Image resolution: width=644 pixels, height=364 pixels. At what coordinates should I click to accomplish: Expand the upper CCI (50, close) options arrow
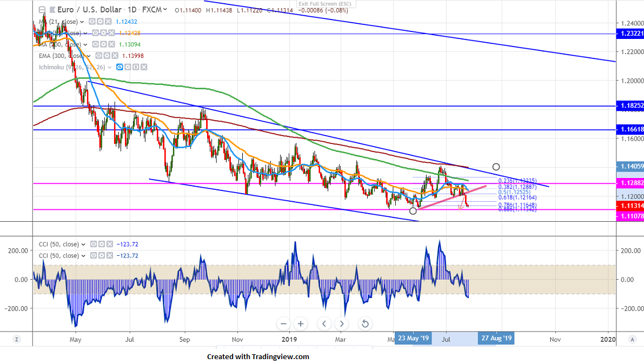[x=83, y=244]
